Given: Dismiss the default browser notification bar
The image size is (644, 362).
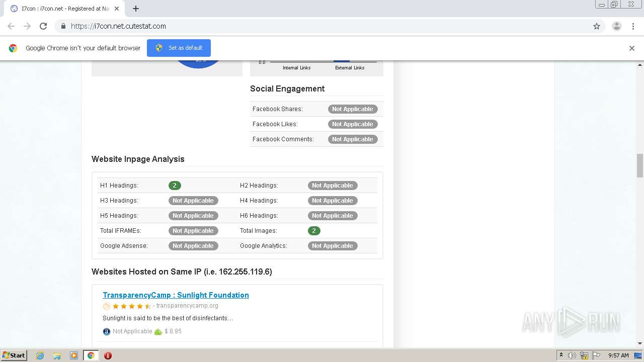Looking at the screenshot, I should click(631, 48).
